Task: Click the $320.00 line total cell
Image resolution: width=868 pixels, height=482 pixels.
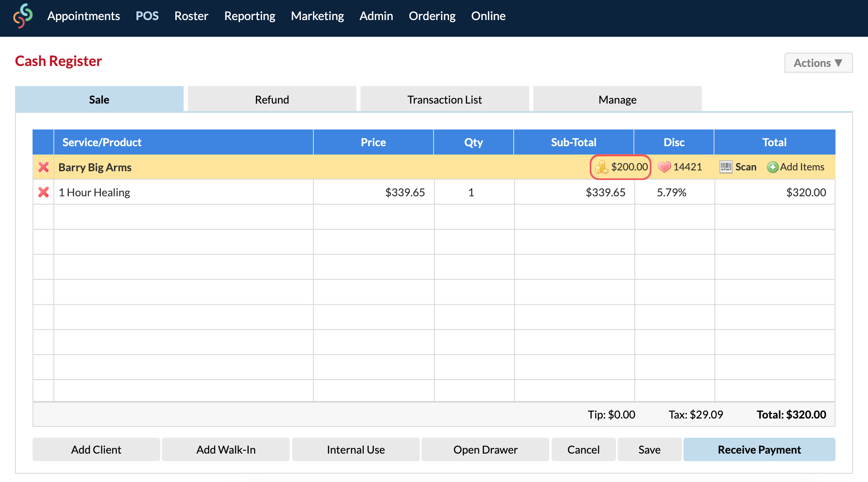Action: click(x=775, y=192)
